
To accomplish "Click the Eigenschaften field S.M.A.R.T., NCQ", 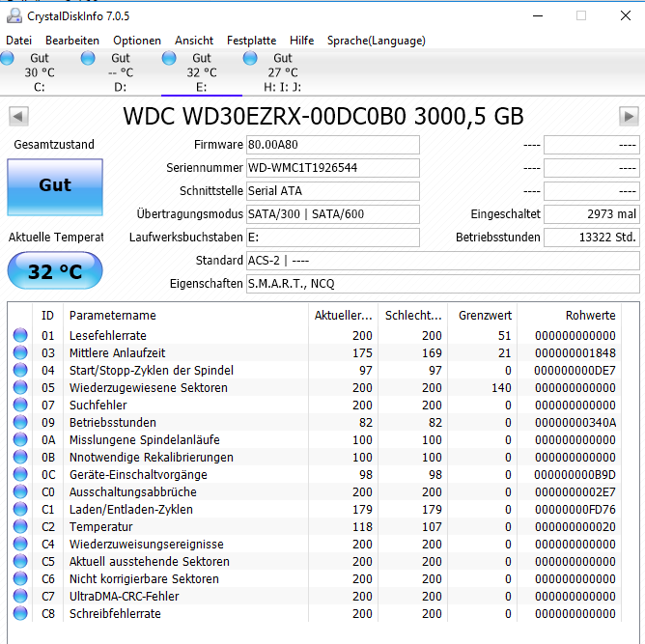I will point(443,283).
